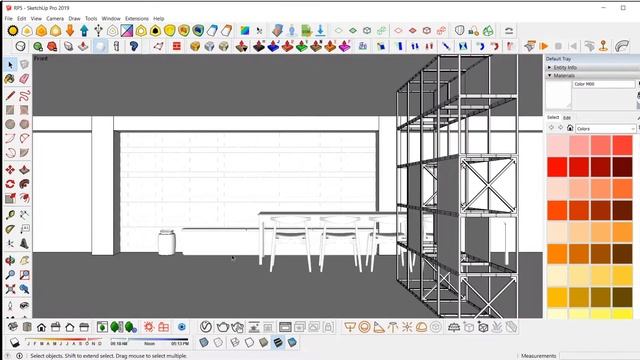640x360 pixels.
Task: Switch to the Materials Edit tab
Action: [x=567, y=118]
